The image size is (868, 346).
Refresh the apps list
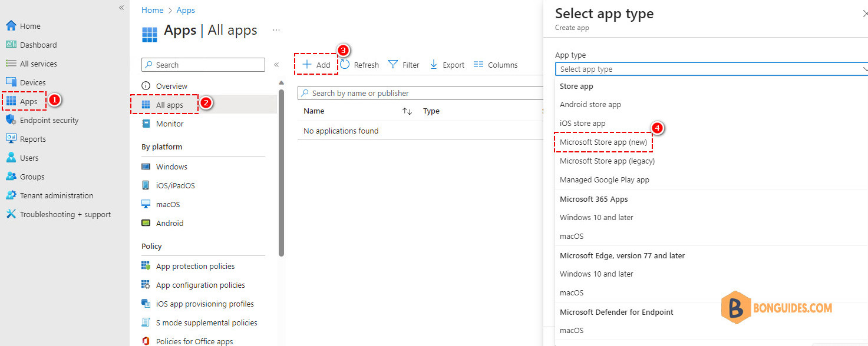(x=359, y=65)
